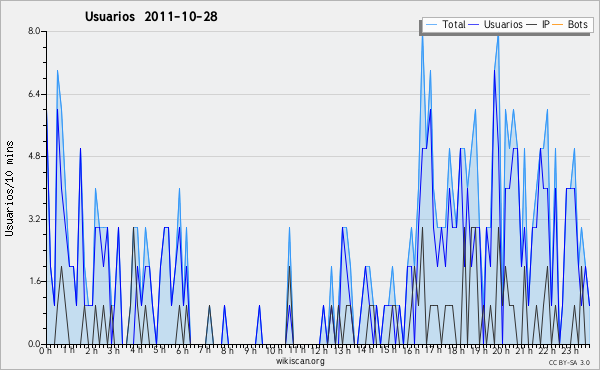Click the y-axis value 1.6
The width and height of the screenshot is (600, 370).
[x=34, y=281]
